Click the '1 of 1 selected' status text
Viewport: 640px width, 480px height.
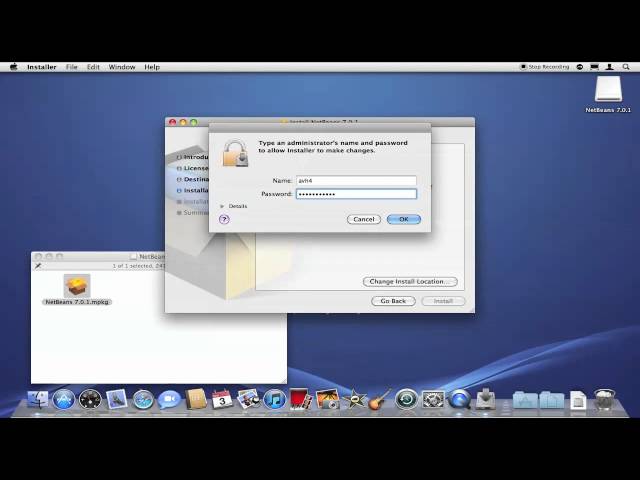(138, 266)
